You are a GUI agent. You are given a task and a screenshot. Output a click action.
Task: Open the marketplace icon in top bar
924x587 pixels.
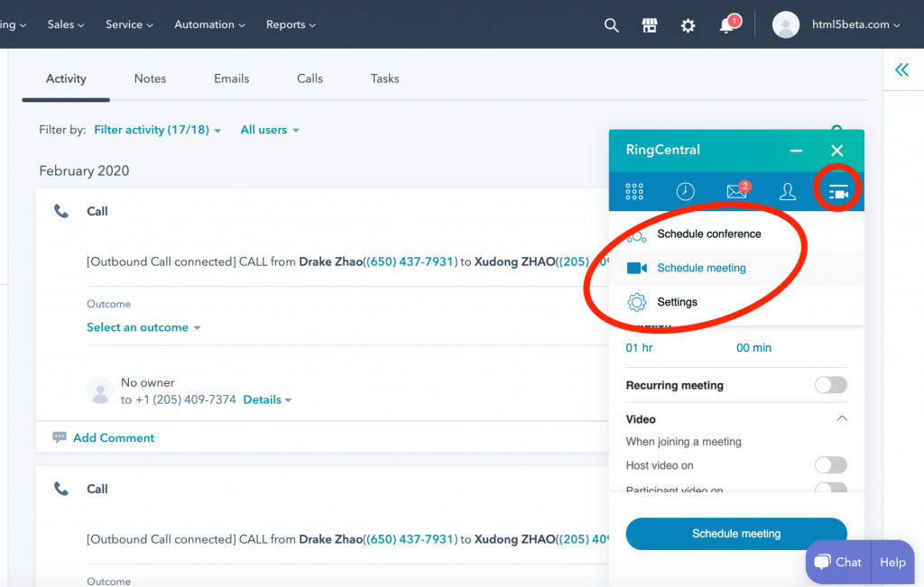click(x=650, y=25)
